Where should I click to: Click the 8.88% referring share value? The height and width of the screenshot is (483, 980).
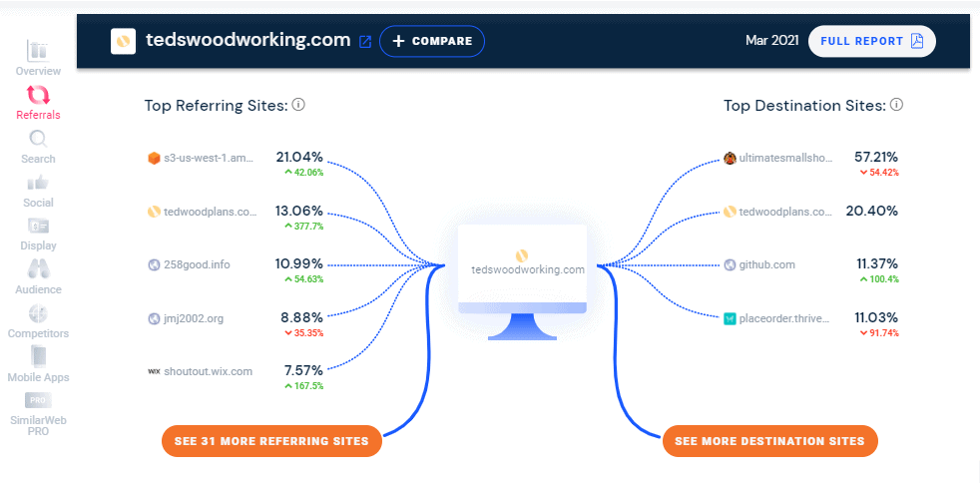301,317
